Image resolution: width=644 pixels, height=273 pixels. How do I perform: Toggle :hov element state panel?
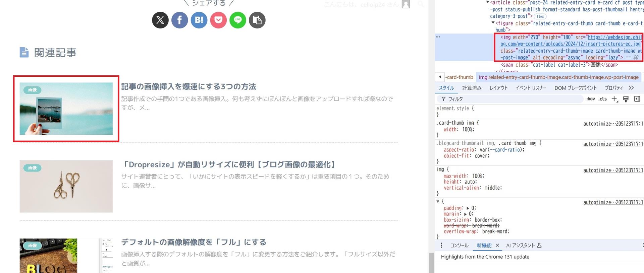(x=591, y=99)
